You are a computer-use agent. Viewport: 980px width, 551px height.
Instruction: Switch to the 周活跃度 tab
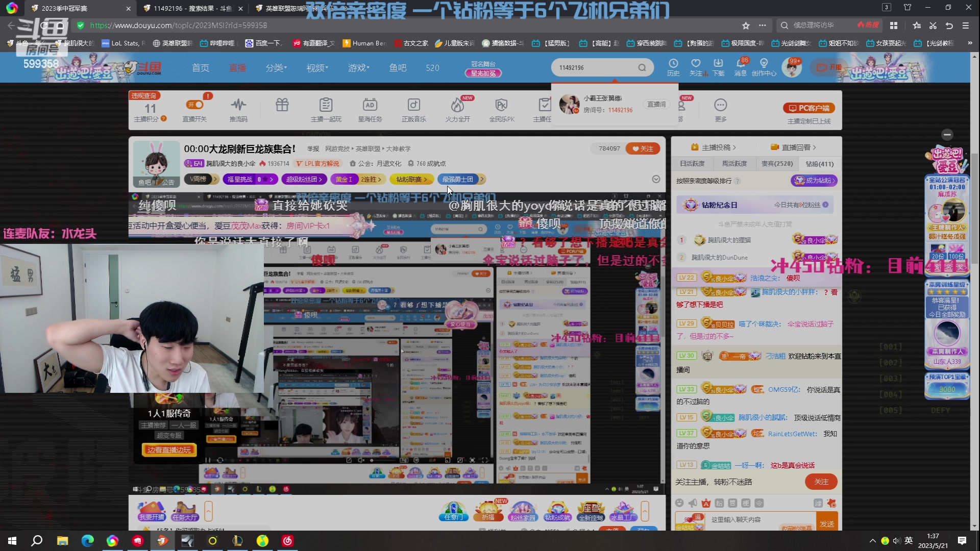click(734, 164)
